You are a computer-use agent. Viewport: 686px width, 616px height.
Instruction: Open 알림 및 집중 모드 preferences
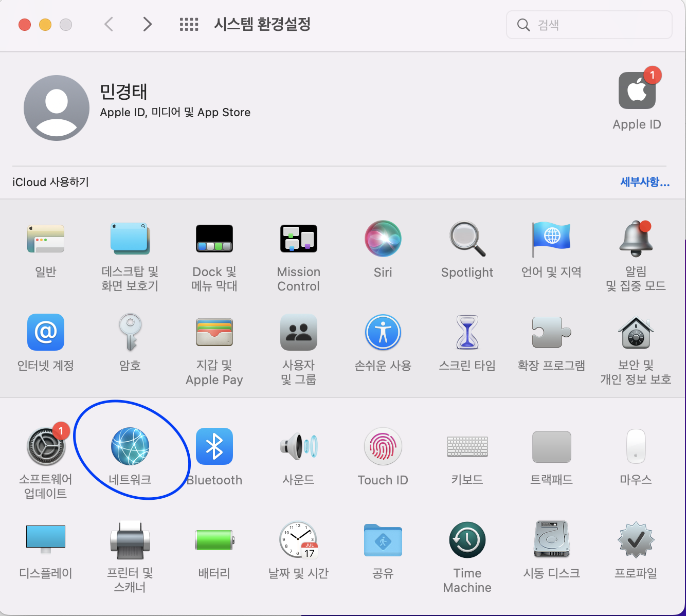[x=636, y=239]
